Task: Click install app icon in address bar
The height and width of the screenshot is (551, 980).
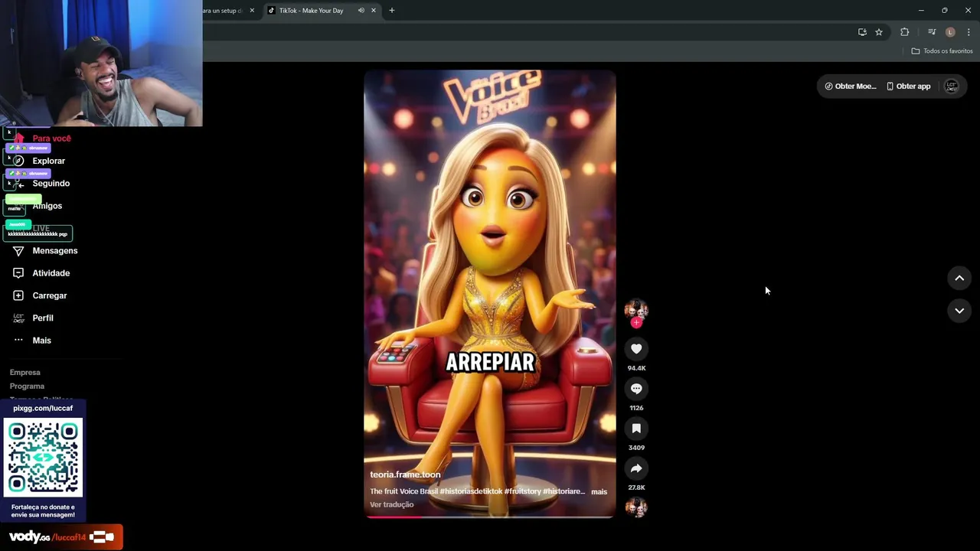Action: [862, 32]
